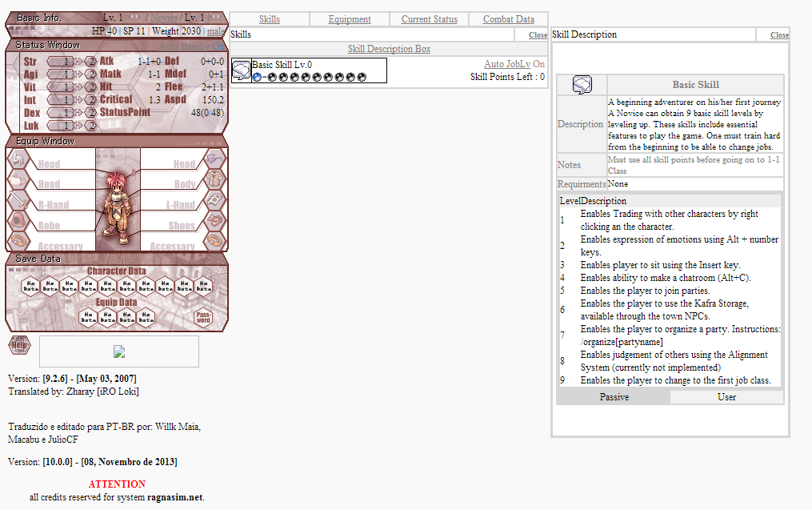
Task: Click the Head glasses slot icon on right
Action: pyautogui.click(x=214, y=159)
